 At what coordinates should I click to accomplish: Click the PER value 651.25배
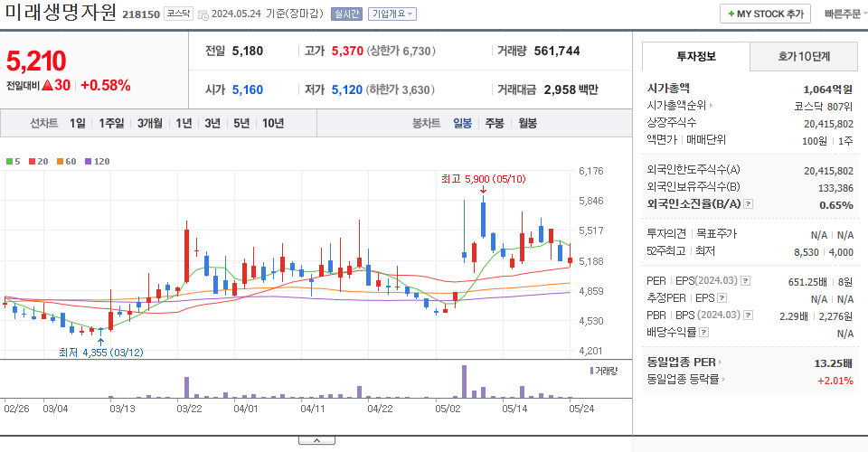tap(807, 282)
